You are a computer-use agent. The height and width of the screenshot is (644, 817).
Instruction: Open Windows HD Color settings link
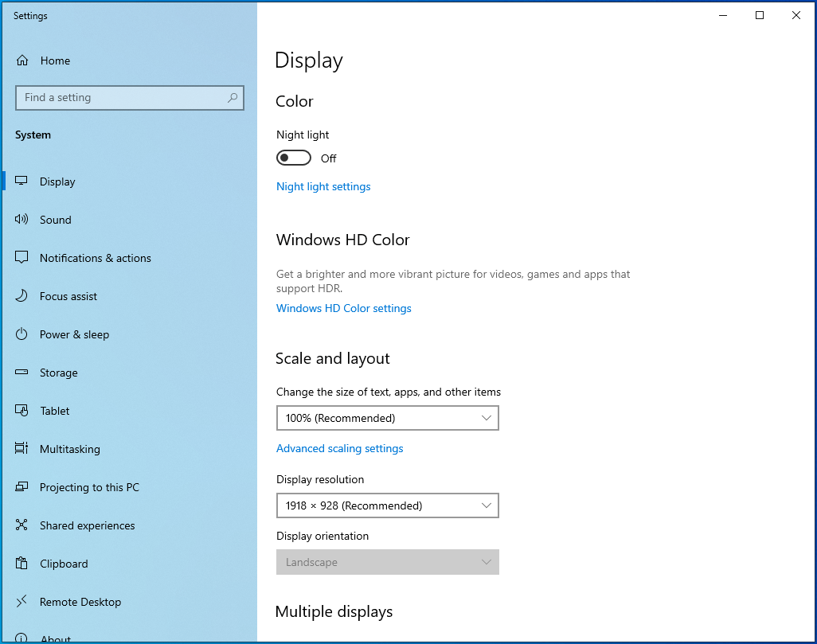343,308
